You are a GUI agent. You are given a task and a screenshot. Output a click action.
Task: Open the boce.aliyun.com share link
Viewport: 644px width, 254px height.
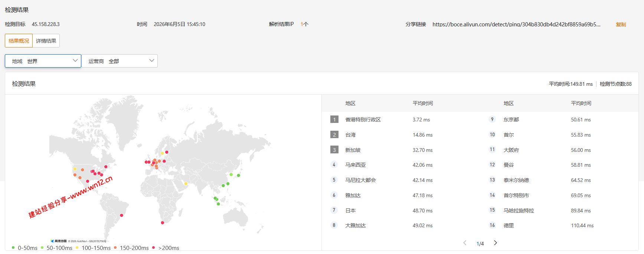point(516,25)
